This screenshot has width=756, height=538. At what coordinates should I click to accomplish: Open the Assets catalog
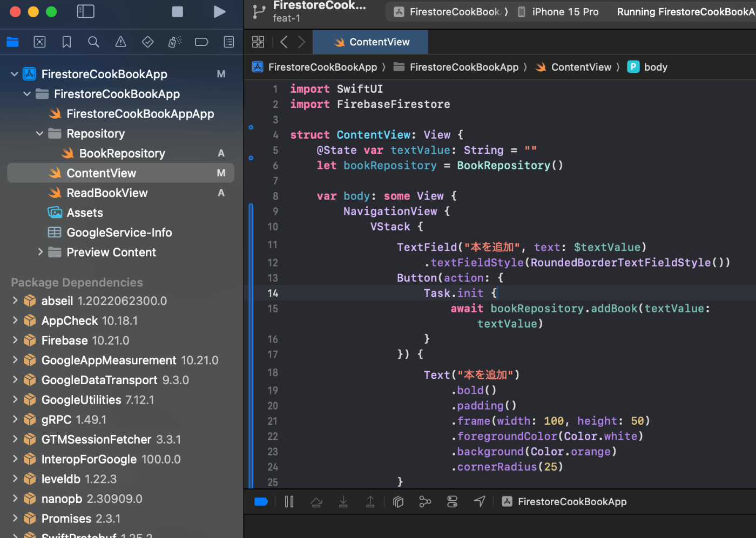pyautogui.click(x=75, y=213)
